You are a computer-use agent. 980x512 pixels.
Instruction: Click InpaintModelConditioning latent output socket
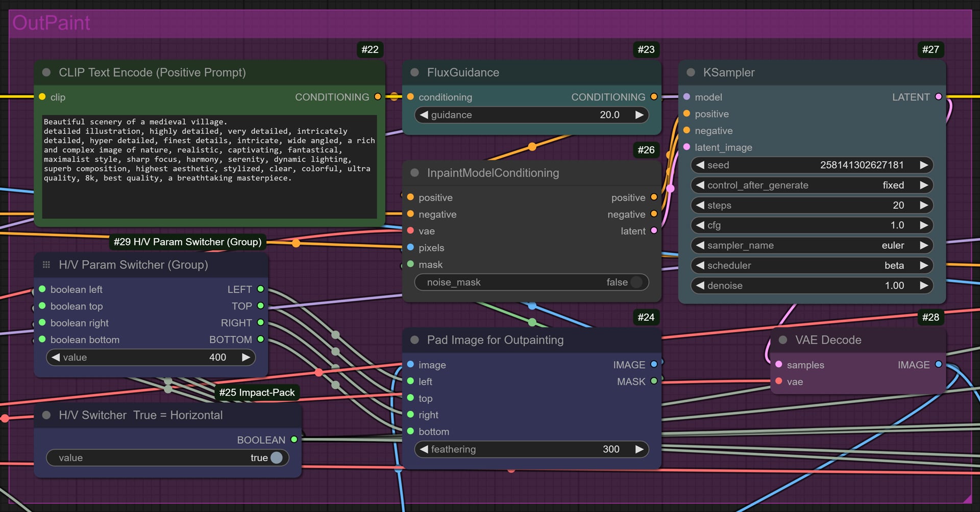(654, 231)
